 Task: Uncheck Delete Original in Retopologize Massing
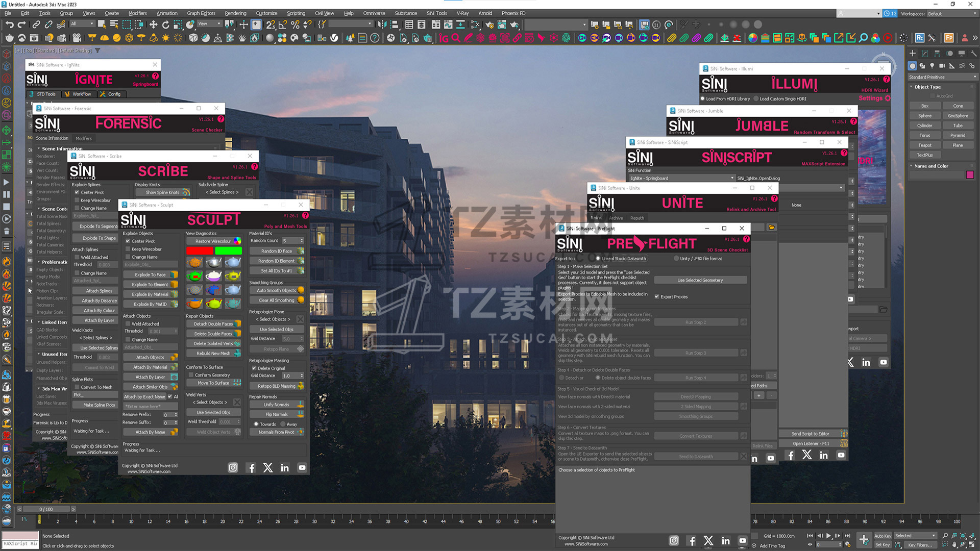coord(254,368)
